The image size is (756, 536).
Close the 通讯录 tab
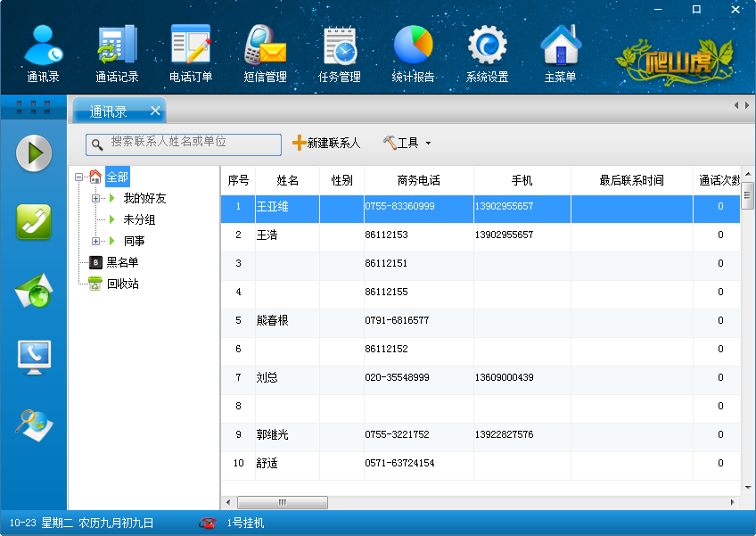[155, 111]
